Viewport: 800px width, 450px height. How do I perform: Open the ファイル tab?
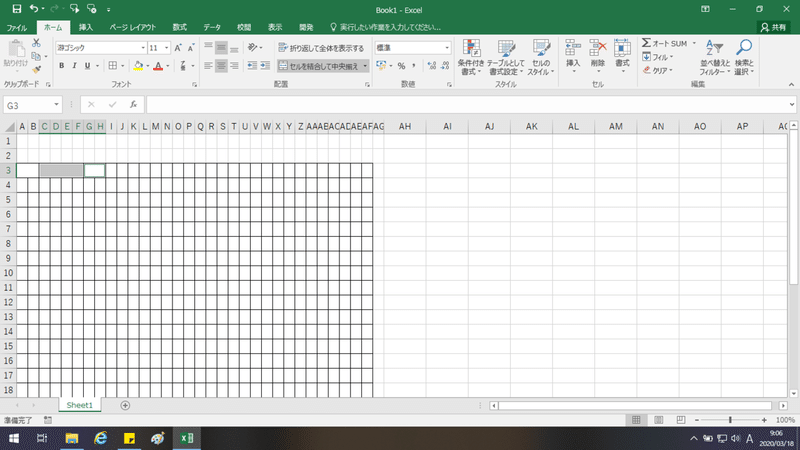pos(17,28)
